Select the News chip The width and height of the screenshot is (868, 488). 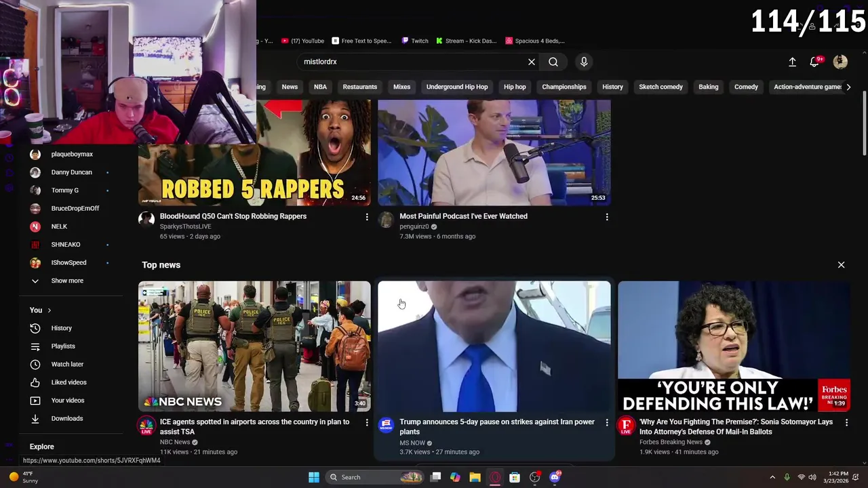290,87
